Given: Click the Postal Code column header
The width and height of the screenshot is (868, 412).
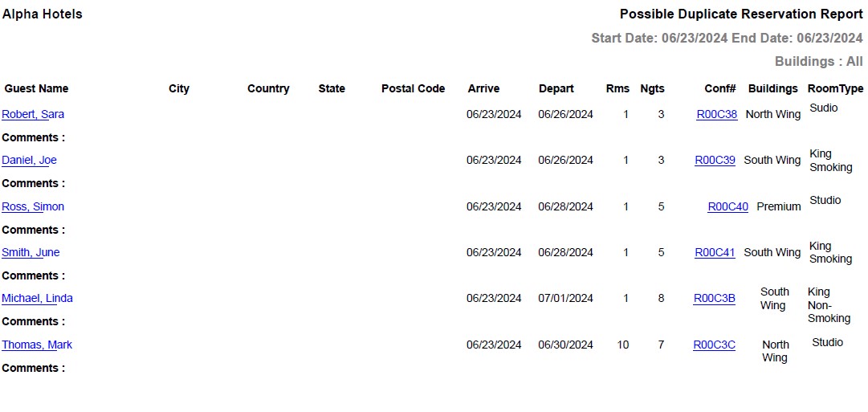Looking at the screenshot, I should [x=413, y=88].
